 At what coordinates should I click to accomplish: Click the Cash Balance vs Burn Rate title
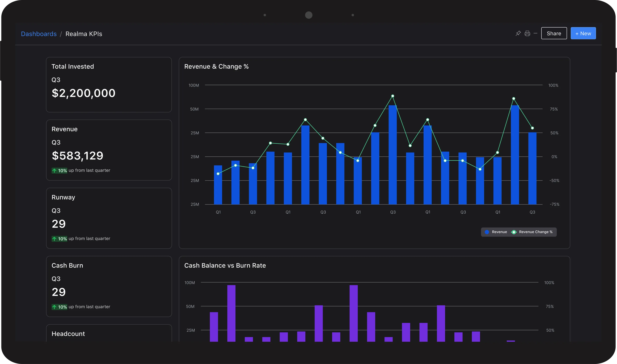225,265
